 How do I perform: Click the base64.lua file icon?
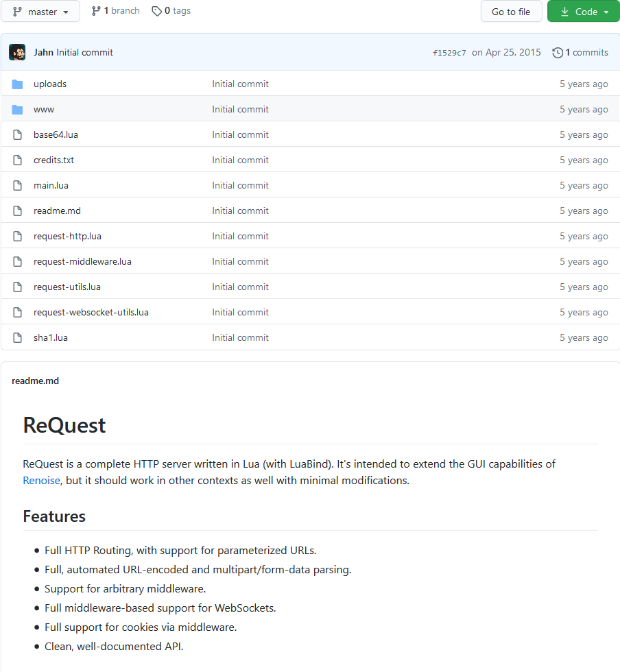tap(18, 134)
